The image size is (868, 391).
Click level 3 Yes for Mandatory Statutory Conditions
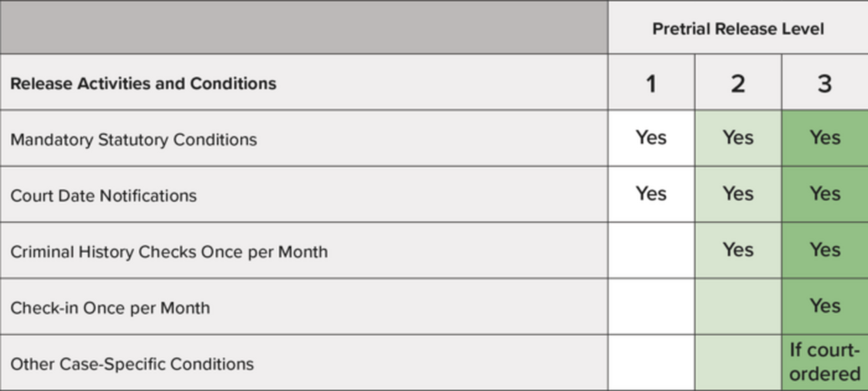[x=825, y=137]
